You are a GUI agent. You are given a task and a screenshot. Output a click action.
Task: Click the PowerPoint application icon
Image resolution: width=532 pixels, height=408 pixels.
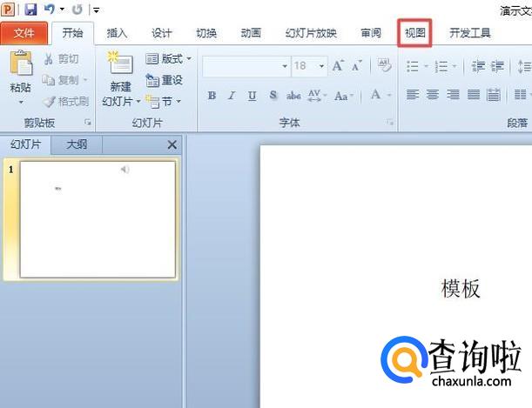click(x=8, y=10)
